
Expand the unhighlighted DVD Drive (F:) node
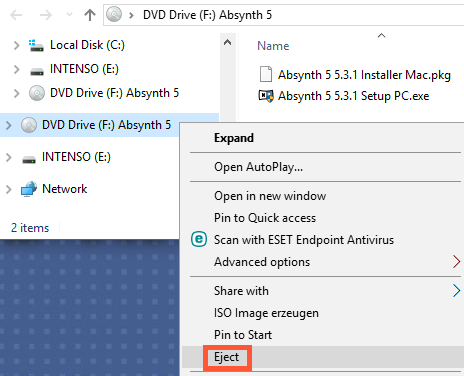[x=16, y=93]
